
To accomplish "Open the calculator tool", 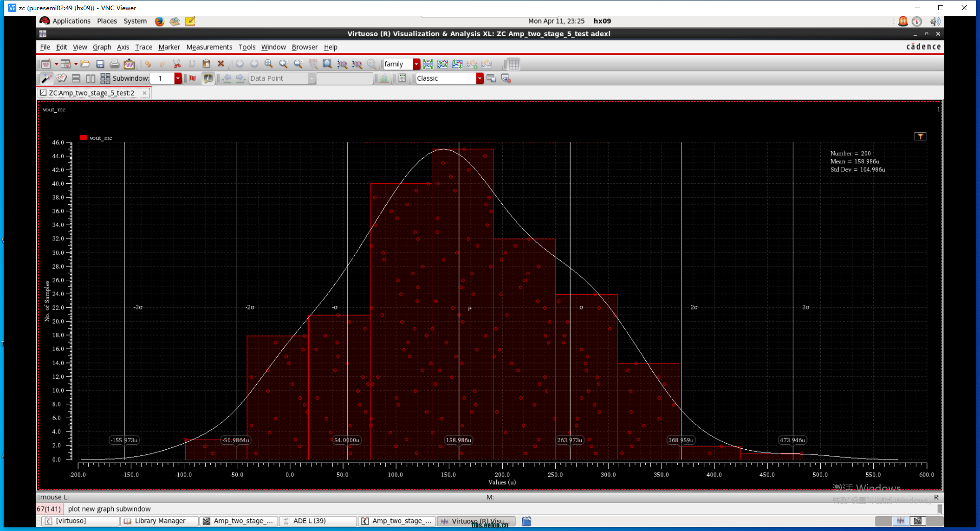I will [402, 78].
